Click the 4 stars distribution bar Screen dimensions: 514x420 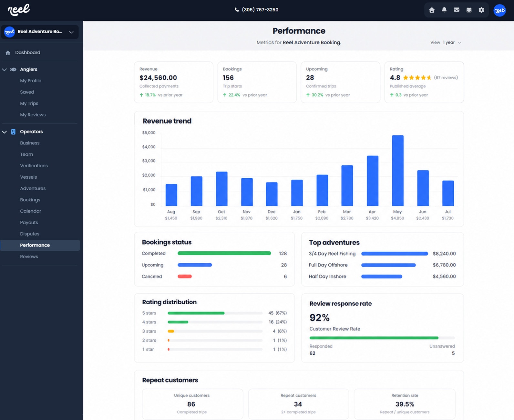[215, 322]
